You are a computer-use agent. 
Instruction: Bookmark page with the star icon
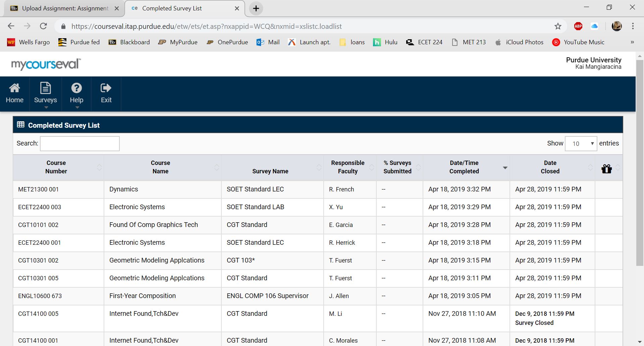click(x=558, y=26)
